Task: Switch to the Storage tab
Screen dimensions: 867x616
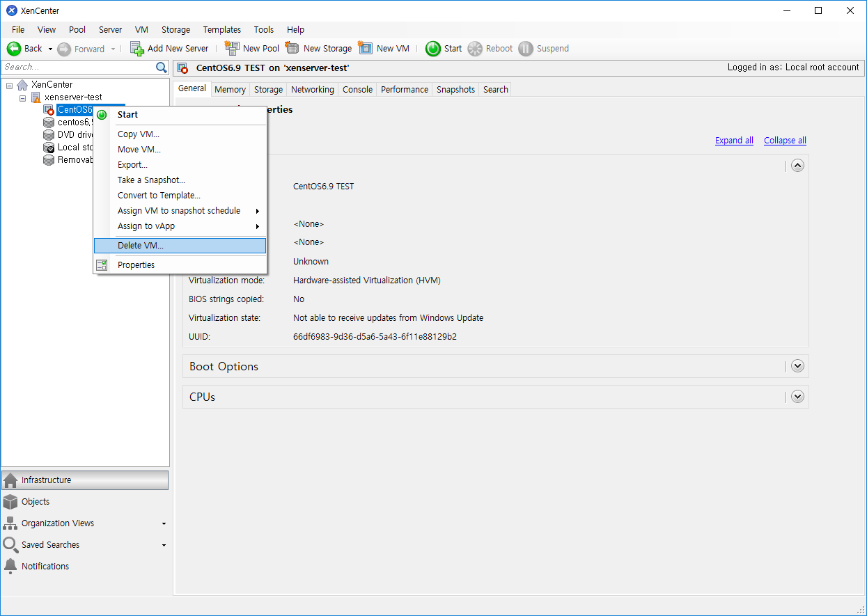Action: (x=268, y=90)
